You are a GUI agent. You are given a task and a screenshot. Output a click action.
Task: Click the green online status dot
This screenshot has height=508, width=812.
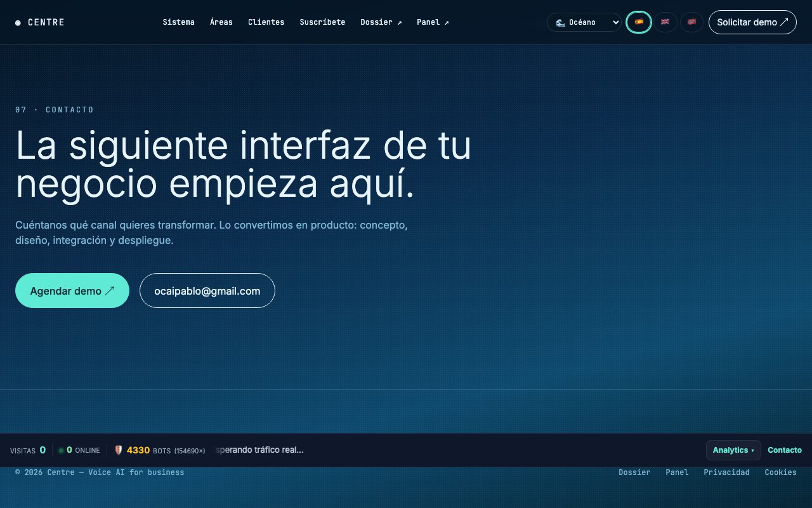point(61,450)
